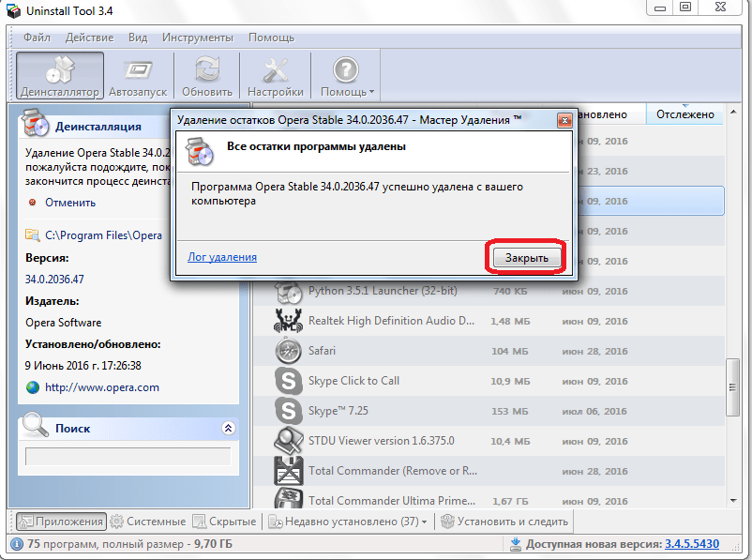Show the Скрытые programs filter
Viewport: 752px width, 560px height.
[224, 522]
